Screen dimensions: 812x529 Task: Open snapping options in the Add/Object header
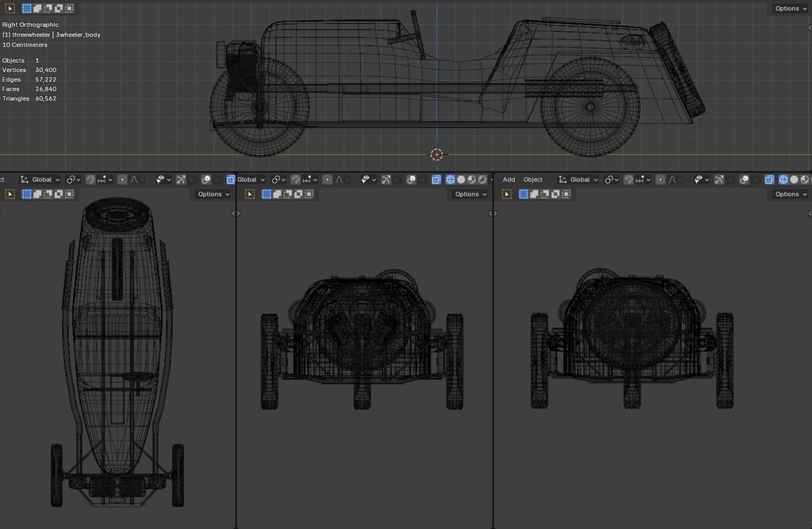(x=642, y=179)
